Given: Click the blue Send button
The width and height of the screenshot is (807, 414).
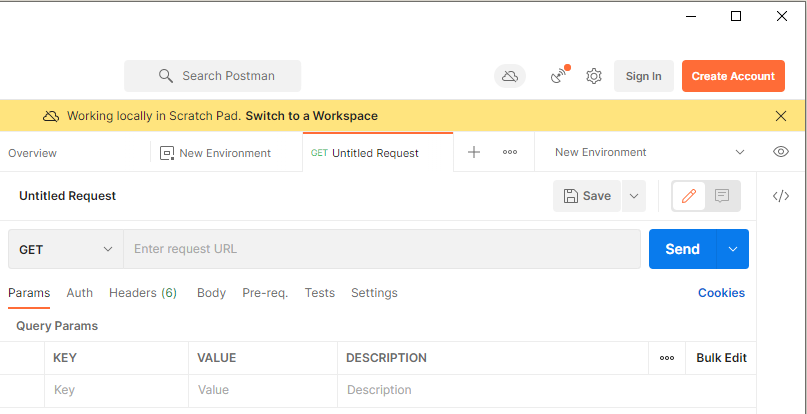Looking at the screenshot, I should [682, 249].
